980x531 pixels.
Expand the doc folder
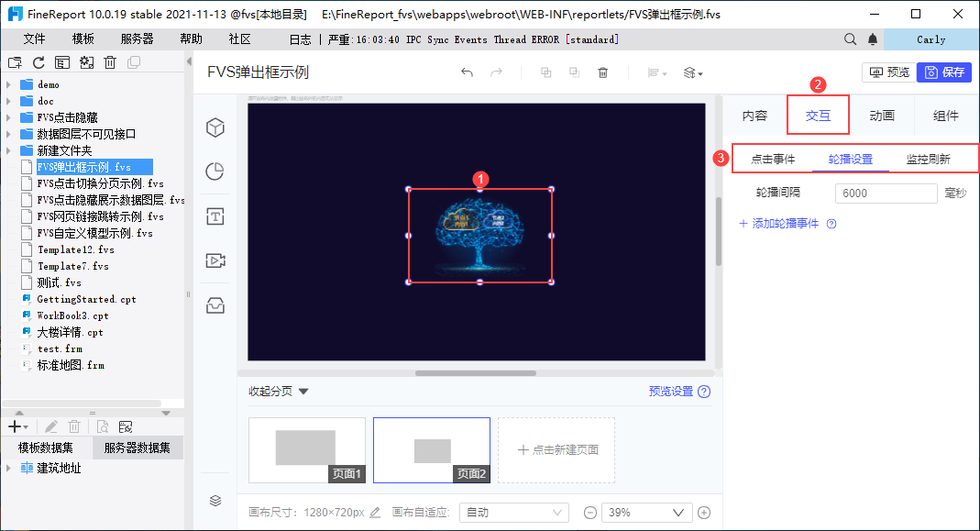coord(8,101)
